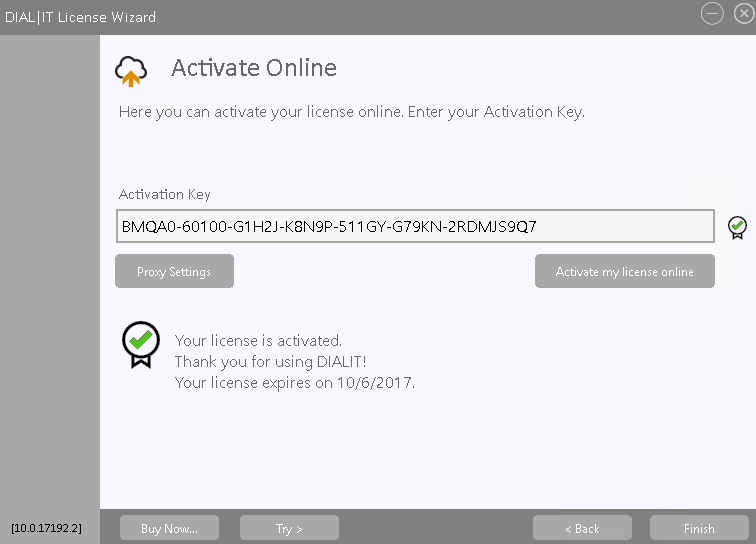
Task: Click the small validation badge beside key field
Action: (737, 228)
